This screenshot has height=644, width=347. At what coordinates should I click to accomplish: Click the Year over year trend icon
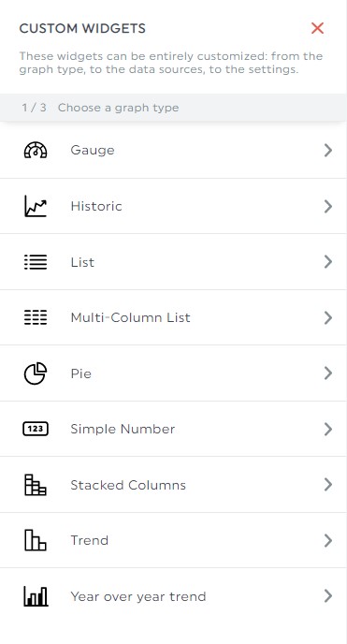click(36, 596)
